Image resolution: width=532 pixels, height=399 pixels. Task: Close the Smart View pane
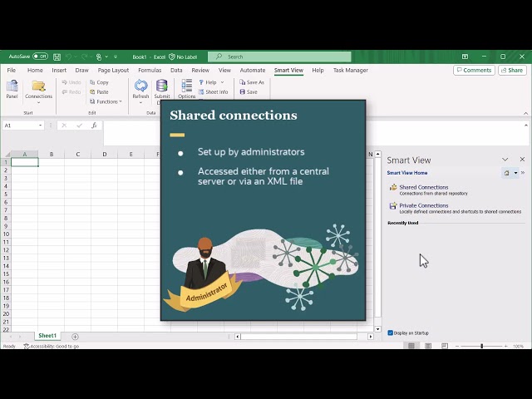pyautogui.click(x=522, y=159)
